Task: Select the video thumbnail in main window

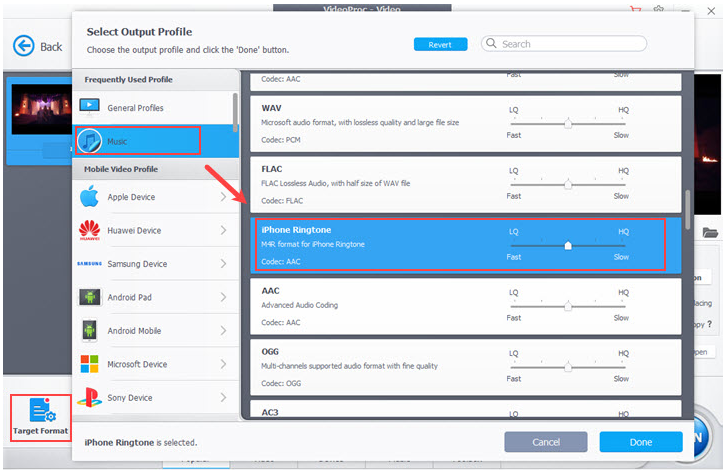Action: 41,109
